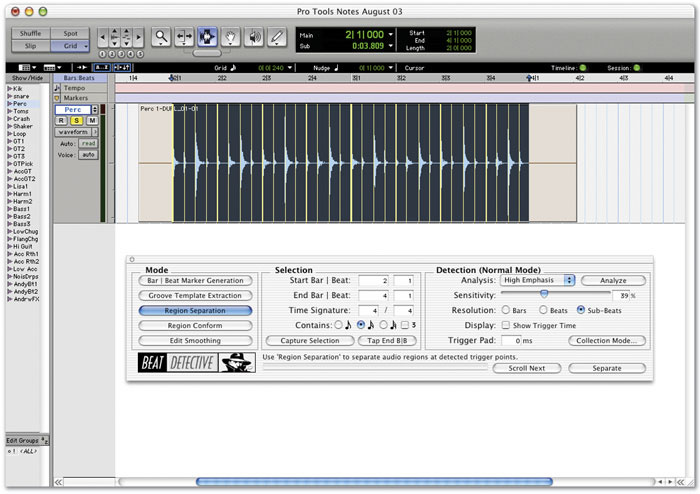Open Collection Mode dialog

607,340
